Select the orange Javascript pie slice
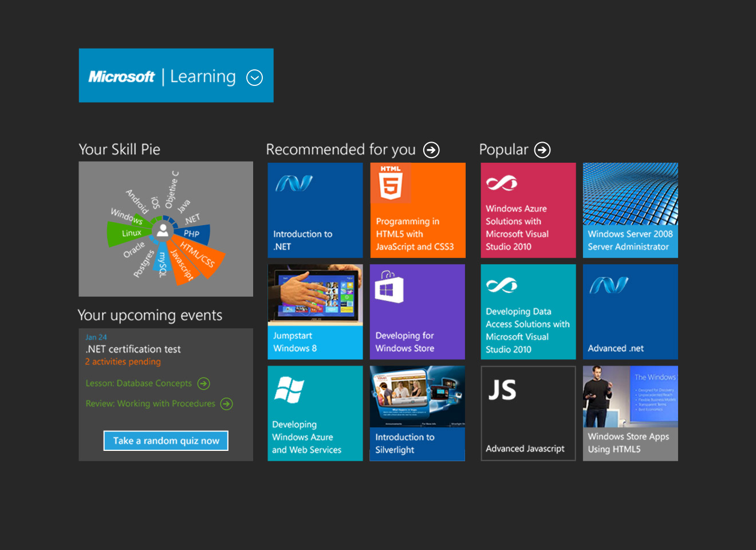This screenshot has height=550, width=756. pos(183,264)
